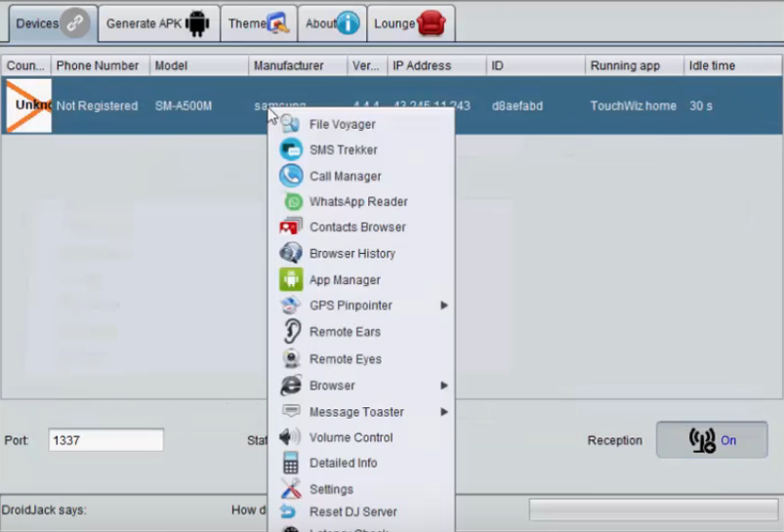The width and height of the screenshot is (784, 532).
Task: Sort by Idle time column header
Action: [733, 65]
